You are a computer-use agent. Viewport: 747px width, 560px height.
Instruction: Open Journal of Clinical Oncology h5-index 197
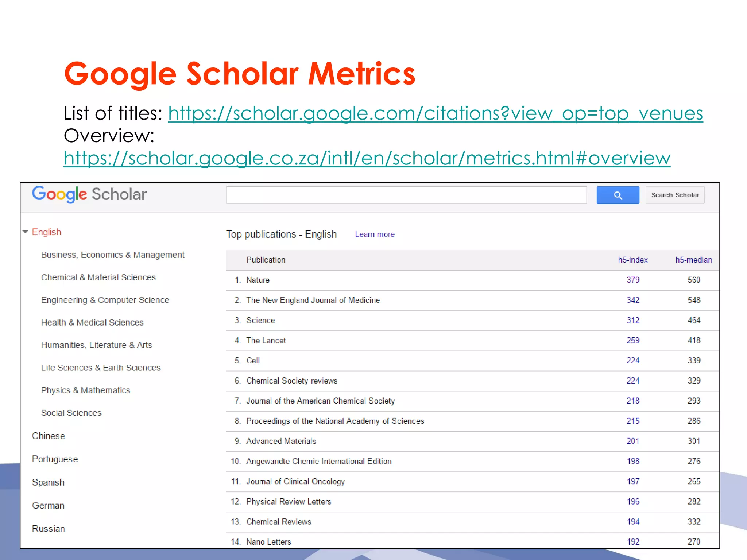point(633,481)
